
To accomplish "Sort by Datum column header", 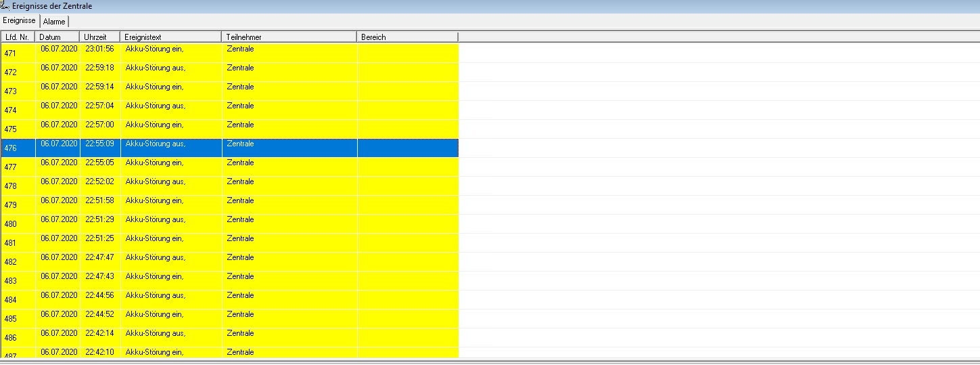I will (57, 37).
